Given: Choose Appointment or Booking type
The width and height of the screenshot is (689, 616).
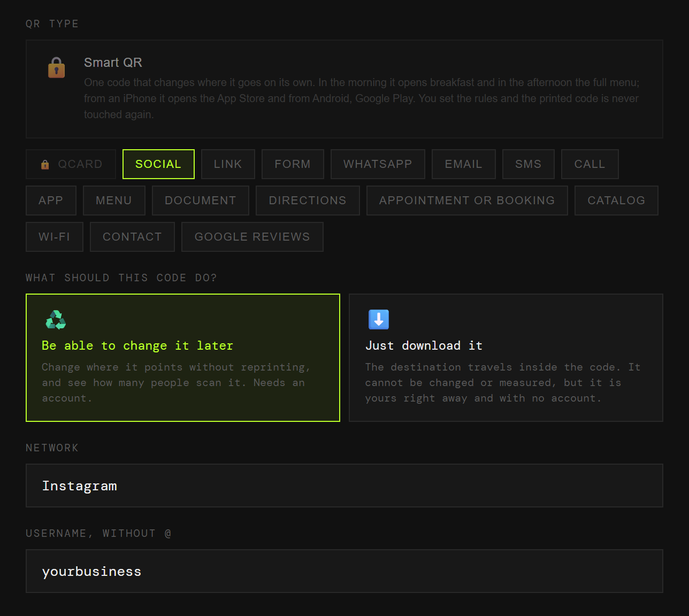Looking at the screenshot, I should click(x=467, y=201).
